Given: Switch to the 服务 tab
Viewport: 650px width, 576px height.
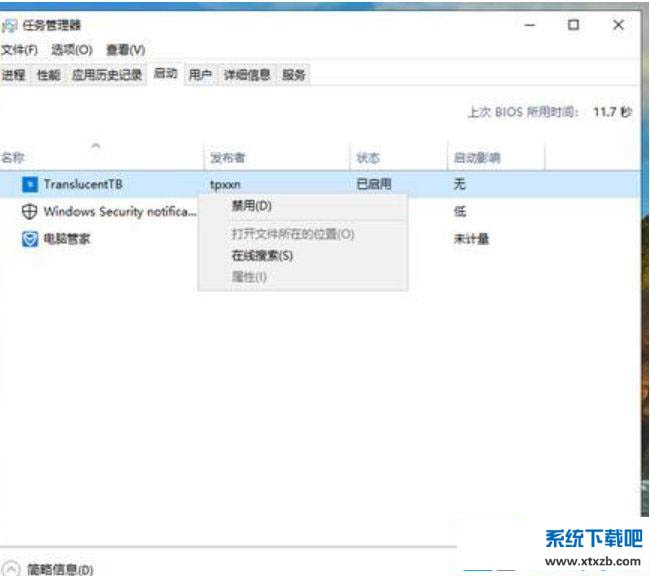Looking at the screenshot, I should [x=293, y=75].
